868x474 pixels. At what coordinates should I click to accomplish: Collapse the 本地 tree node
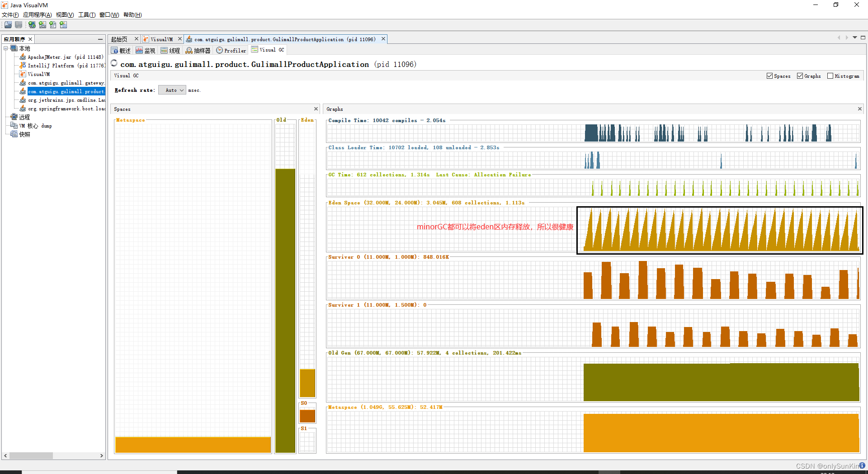[x=6, y=48]
